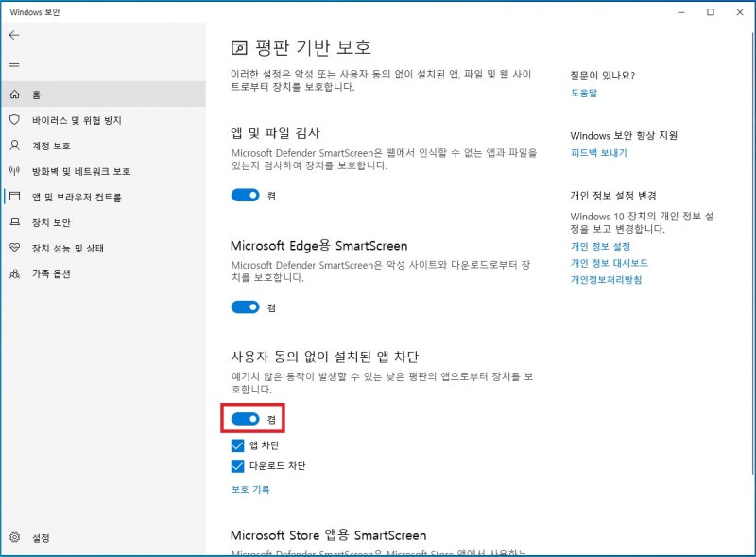Image resolution: width=756 pixels, height=557 pixels.
Task: Open 장치 성능 및 상태 page
Action: coord(103,248)
